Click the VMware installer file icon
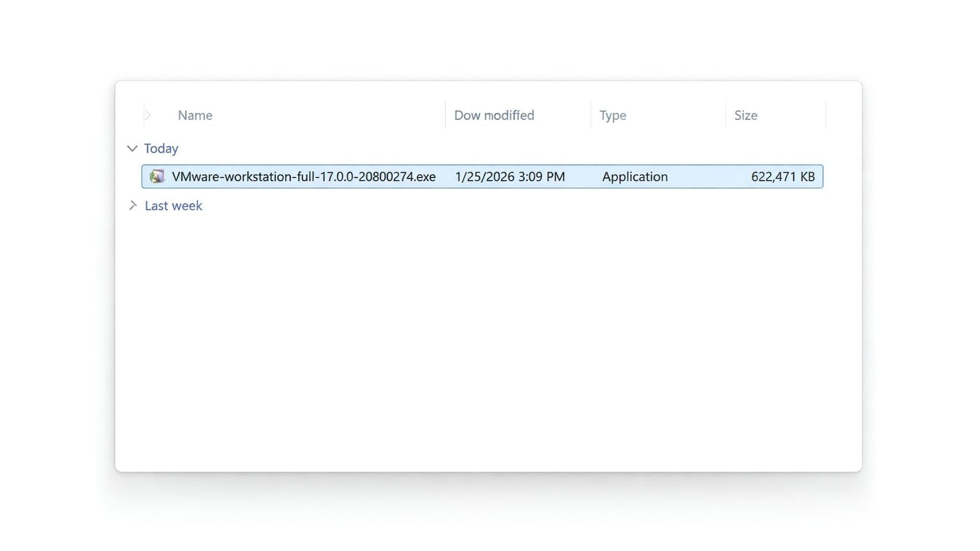Image resolution: width=980 pixels, height=551 pixels. 157,176
